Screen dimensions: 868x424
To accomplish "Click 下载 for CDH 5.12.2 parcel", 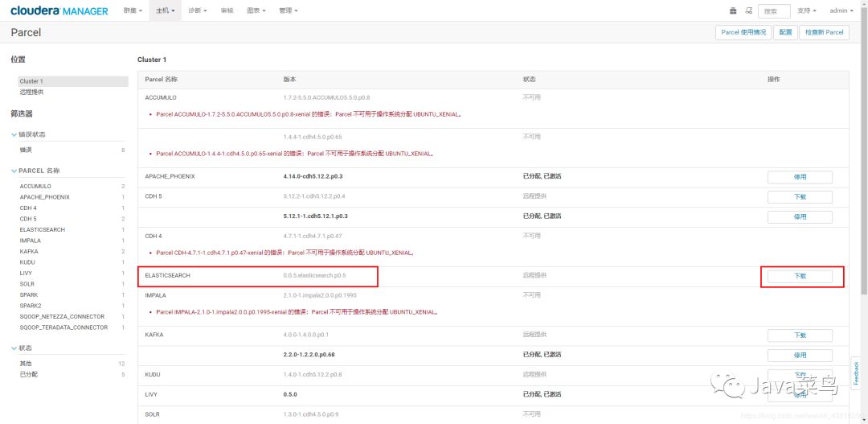I will [800, 197].
